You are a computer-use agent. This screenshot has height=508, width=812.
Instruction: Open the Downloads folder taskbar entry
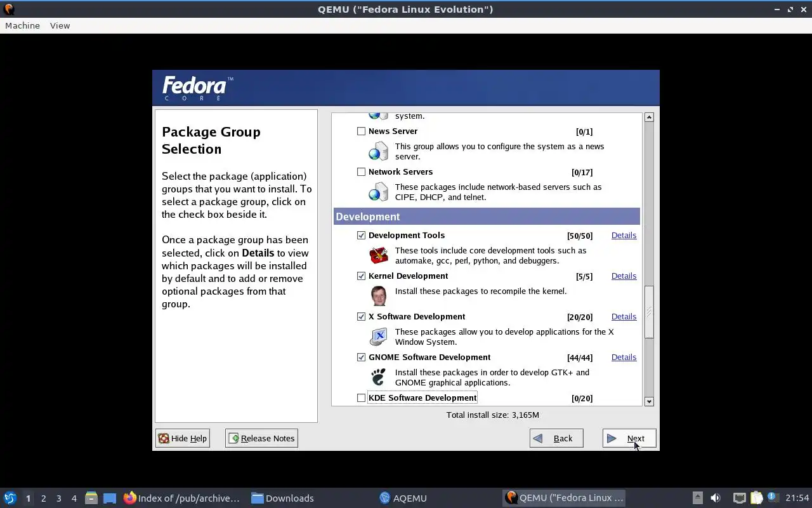[x=283, y=498]
